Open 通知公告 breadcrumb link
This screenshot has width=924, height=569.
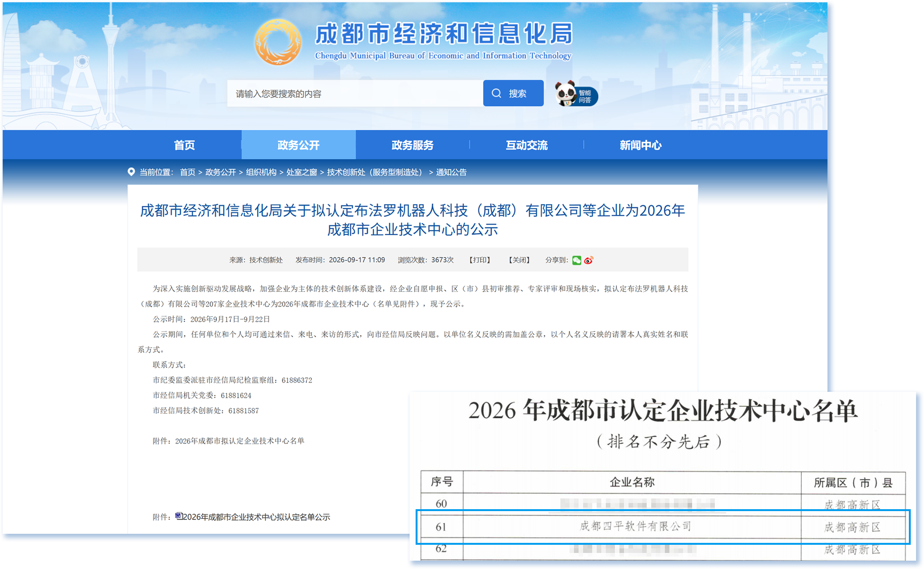tap(451, 172)
